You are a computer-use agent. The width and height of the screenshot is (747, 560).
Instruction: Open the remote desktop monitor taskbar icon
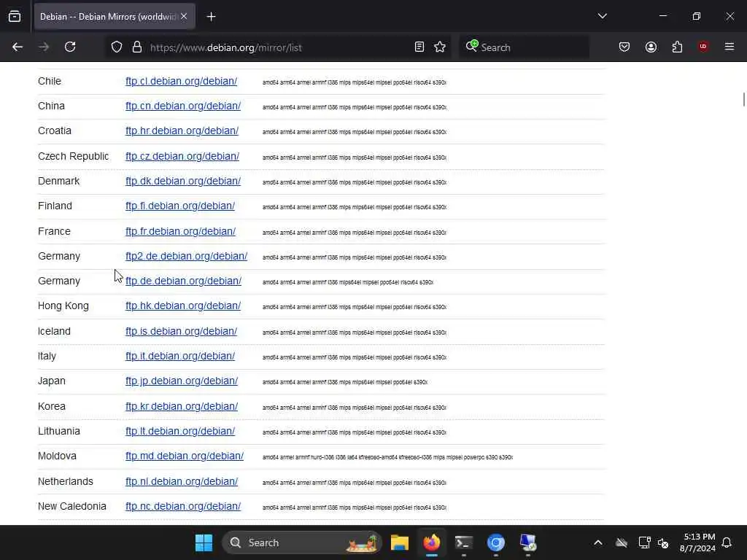tap(528, 542)
